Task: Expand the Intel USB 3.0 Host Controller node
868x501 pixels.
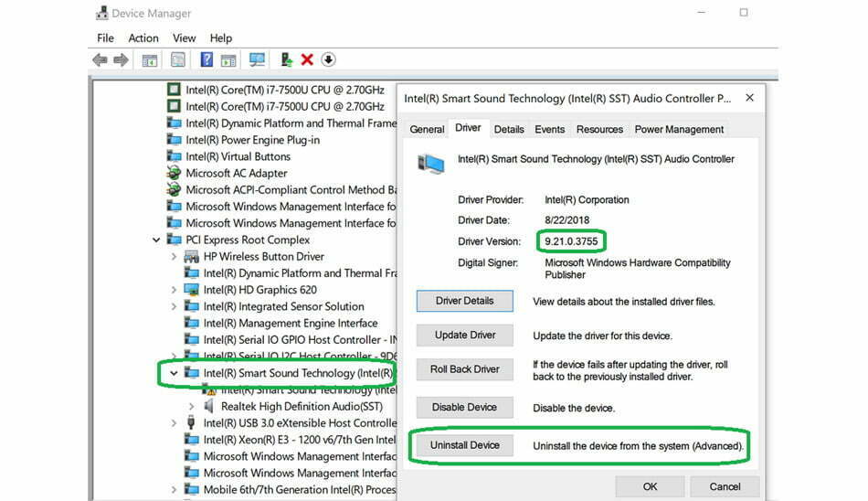Action: pos(174,423)
